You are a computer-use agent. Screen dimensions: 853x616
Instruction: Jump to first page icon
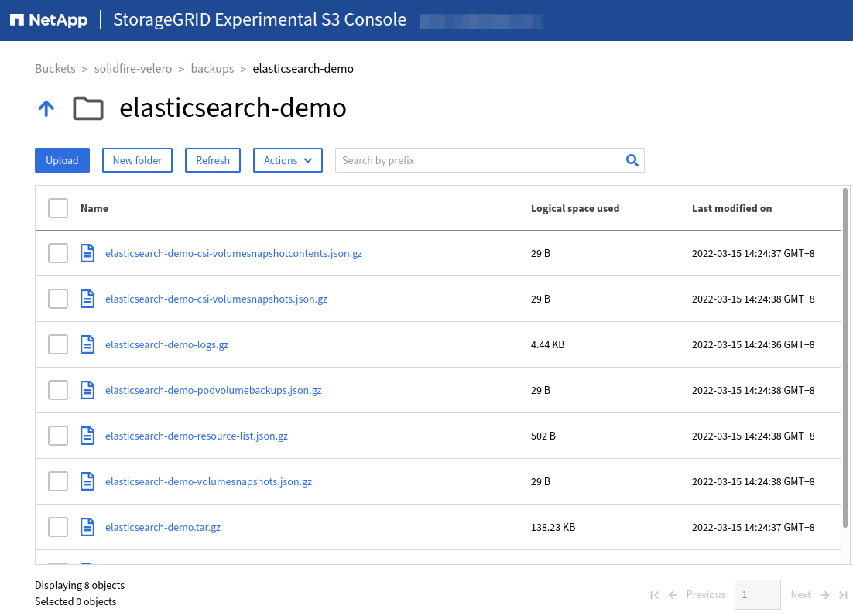(x=654, y=595)
